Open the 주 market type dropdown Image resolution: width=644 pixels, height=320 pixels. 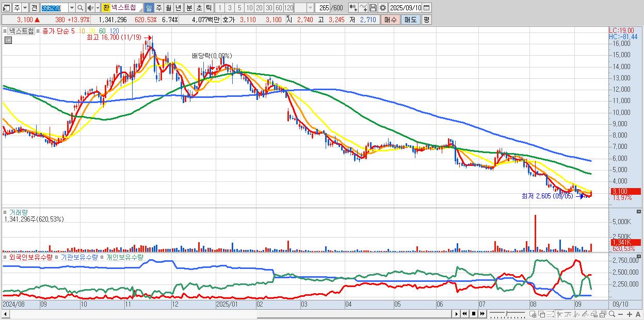(25, 8)
